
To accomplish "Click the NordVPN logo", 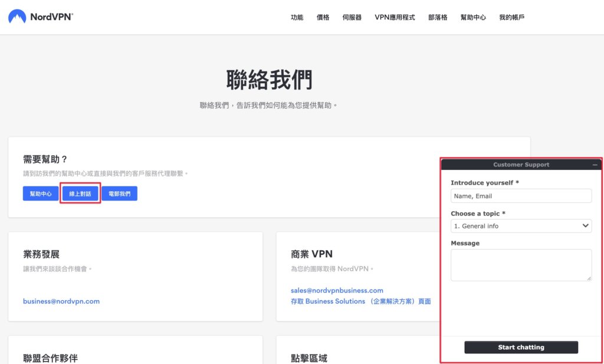I will point(41,17).
